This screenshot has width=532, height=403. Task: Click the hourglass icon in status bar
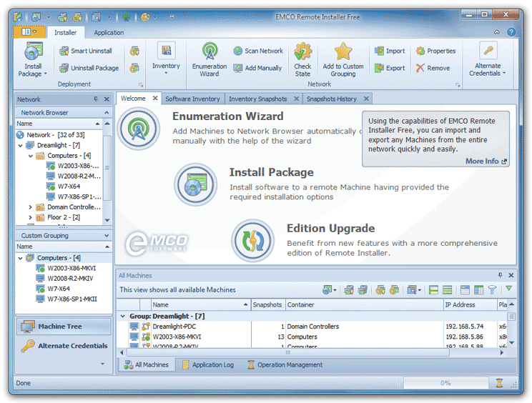(499, 383)
